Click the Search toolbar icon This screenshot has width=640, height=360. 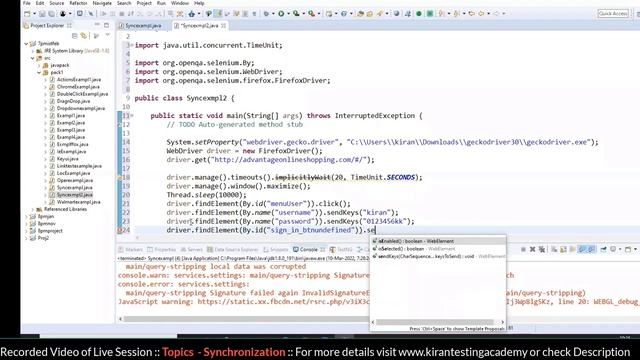point(380,14)
